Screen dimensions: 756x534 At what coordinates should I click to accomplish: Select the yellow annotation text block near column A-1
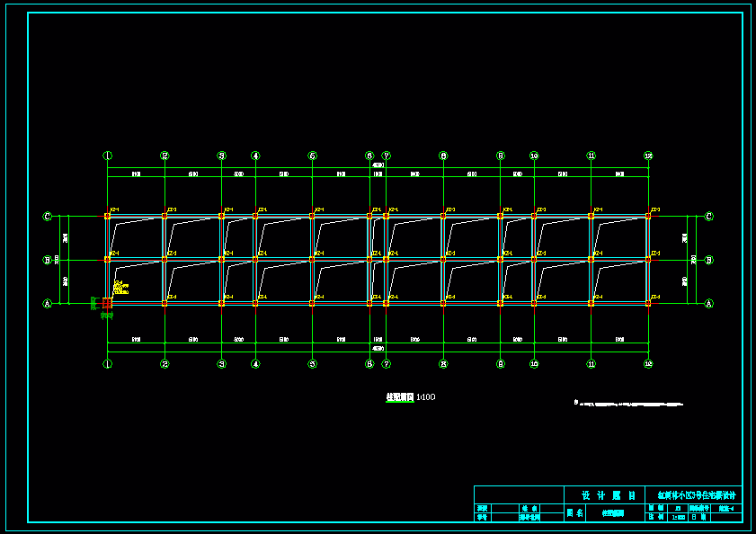120,289
